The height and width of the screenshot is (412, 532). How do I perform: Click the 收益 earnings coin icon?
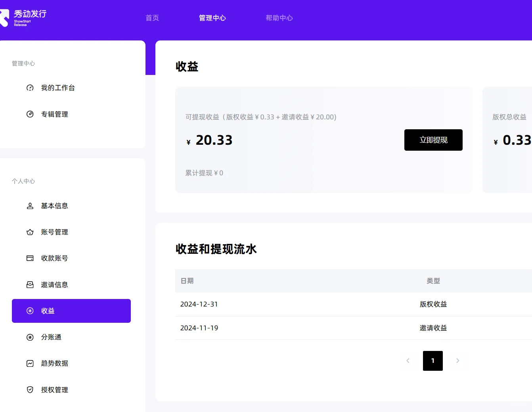30,311
